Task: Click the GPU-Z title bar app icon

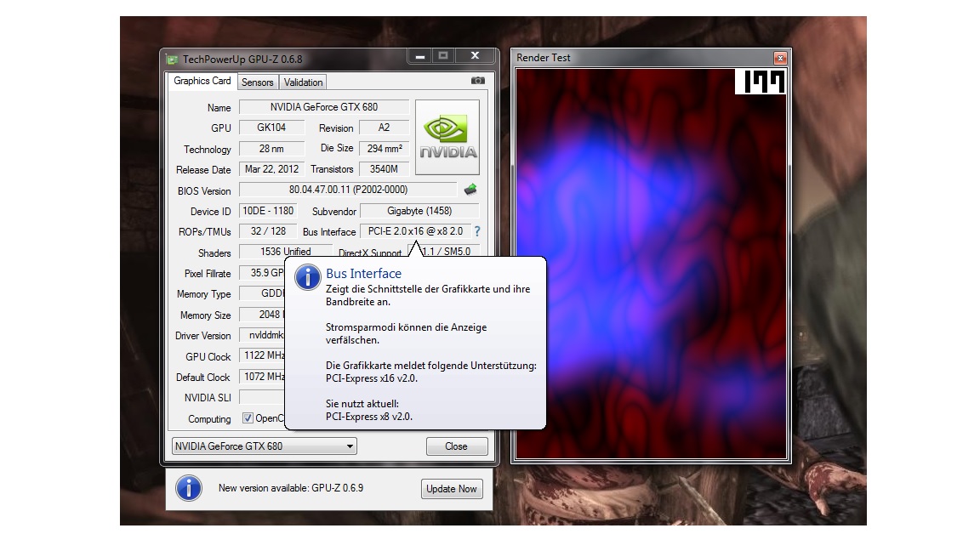Action: pos(172,60)
